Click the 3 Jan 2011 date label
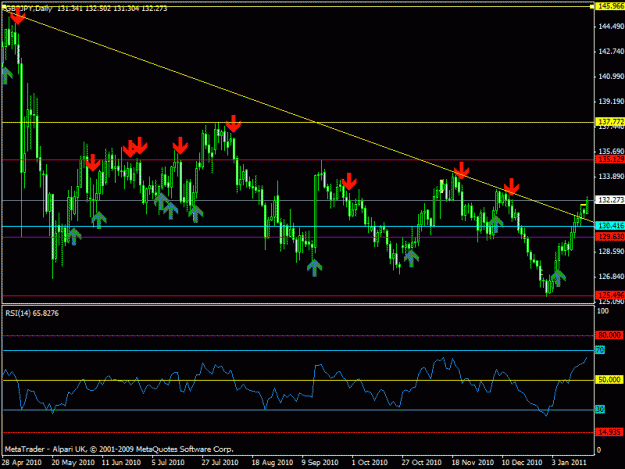 coord(569,462)
